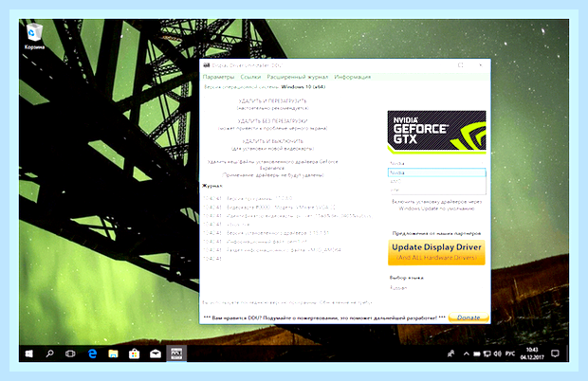Close the Display Driver Uninstaller window

click(x=481, y=65)
